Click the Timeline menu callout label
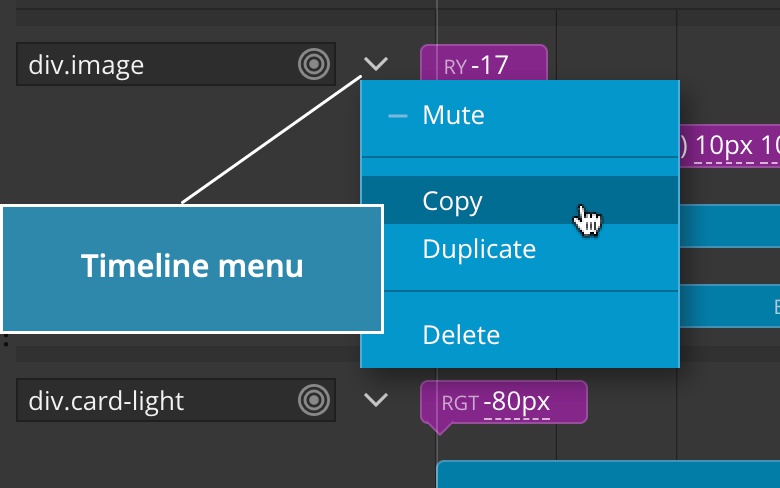Screen dimensions: 780x488 [x=192, y=269]
